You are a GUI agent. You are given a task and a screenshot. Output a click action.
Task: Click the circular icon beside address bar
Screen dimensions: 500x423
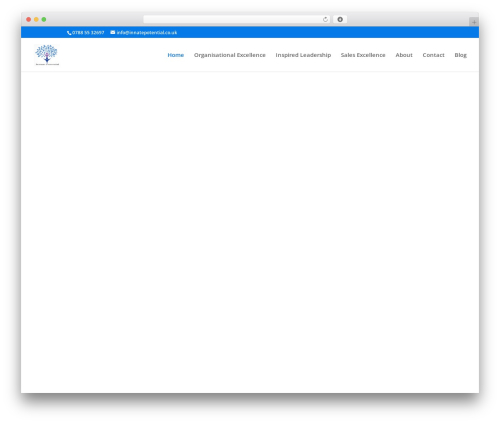340,19
